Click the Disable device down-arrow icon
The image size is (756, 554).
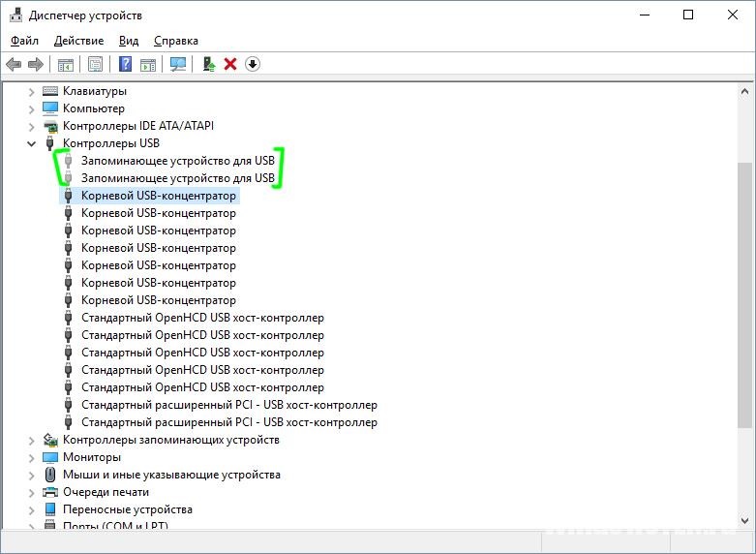253,64
